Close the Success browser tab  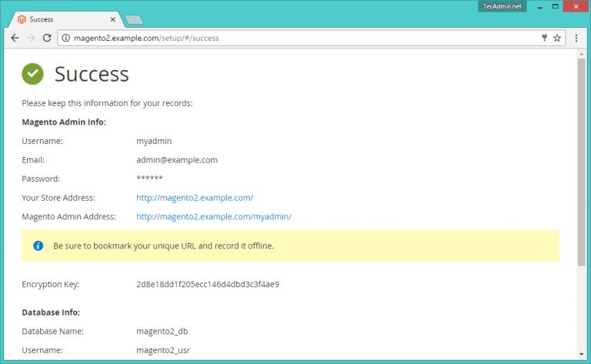click(x=113, y=18)
